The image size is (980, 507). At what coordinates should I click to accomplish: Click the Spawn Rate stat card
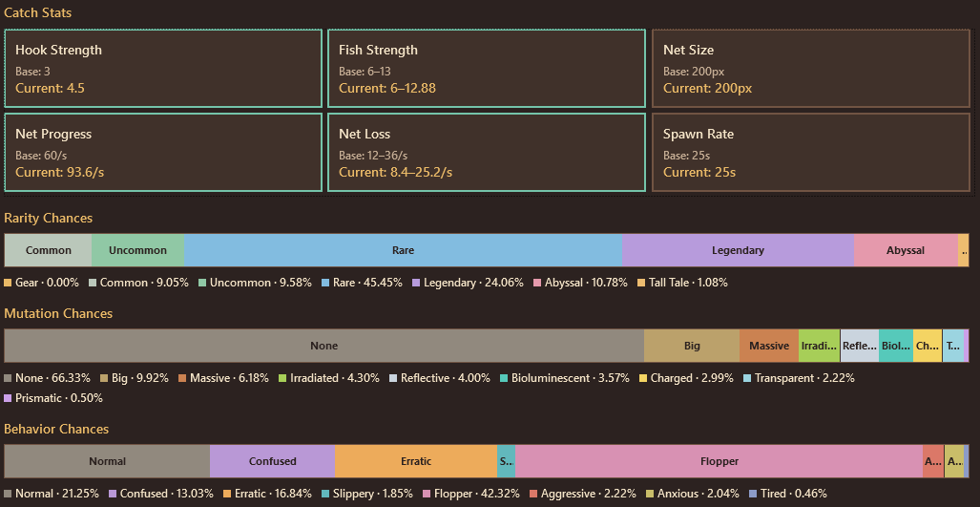tap(811, 152)
